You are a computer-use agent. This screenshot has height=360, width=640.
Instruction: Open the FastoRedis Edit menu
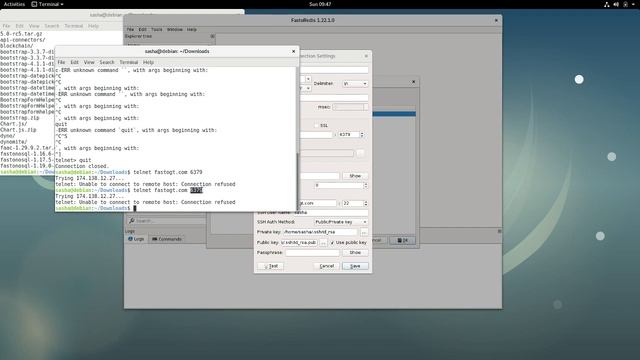pos(142,29)
